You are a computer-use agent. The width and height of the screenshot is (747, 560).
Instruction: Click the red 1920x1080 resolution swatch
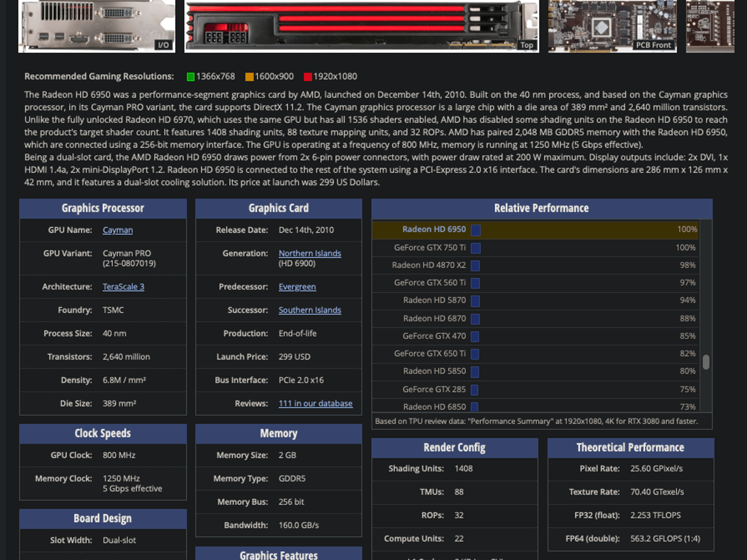(x=308, y=77)
